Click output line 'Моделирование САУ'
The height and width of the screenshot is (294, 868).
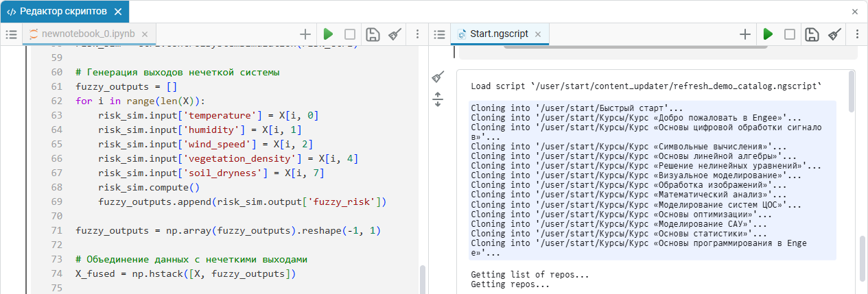(x=620, y=223)
